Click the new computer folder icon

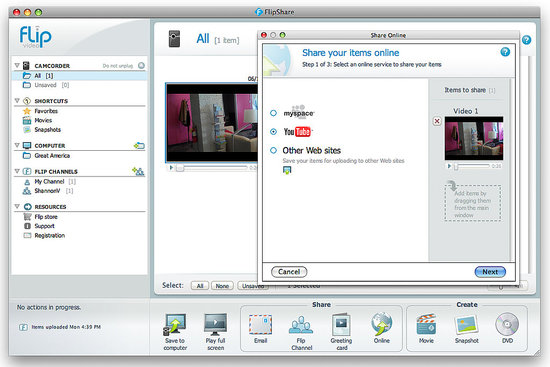(139, 145)
